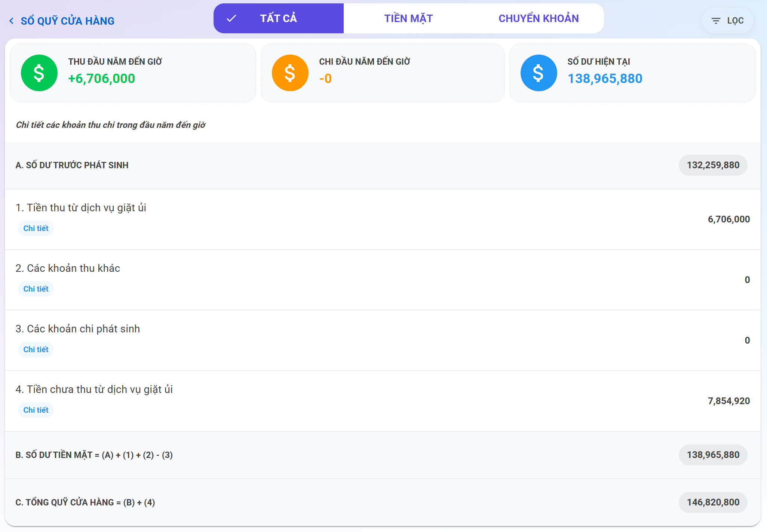Open the LỌC filter button
The width and height of the screenshot is (767, 532).
tap(728, 21)
